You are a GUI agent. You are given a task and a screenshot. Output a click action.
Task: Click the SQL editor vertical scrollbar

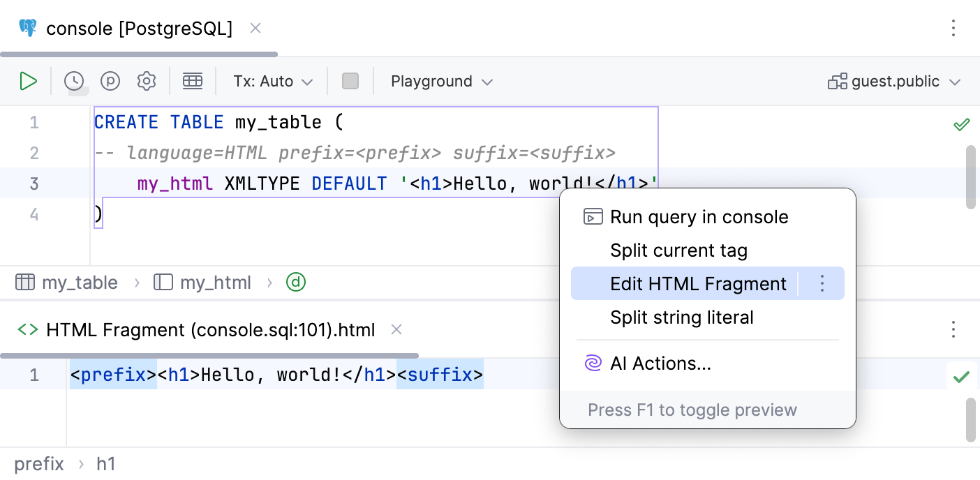point(970,177)
